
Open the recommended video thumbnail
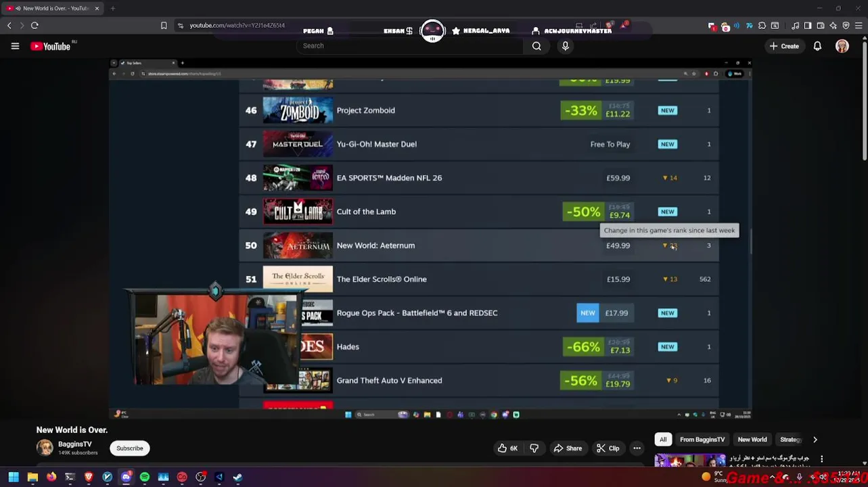[689, 461]
